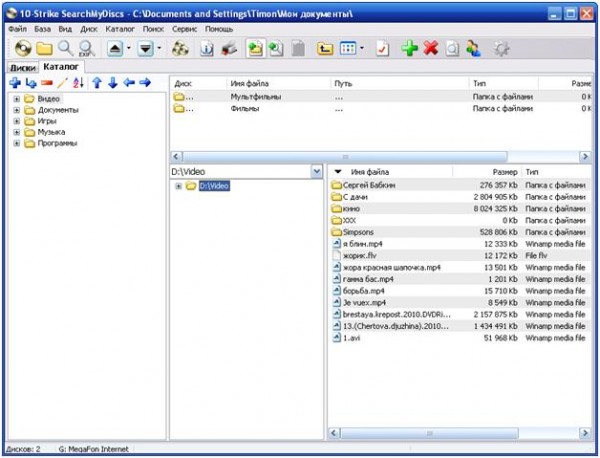Open the Сервис menu
Screen dimensions: 600x458
(x=184, y=29)
